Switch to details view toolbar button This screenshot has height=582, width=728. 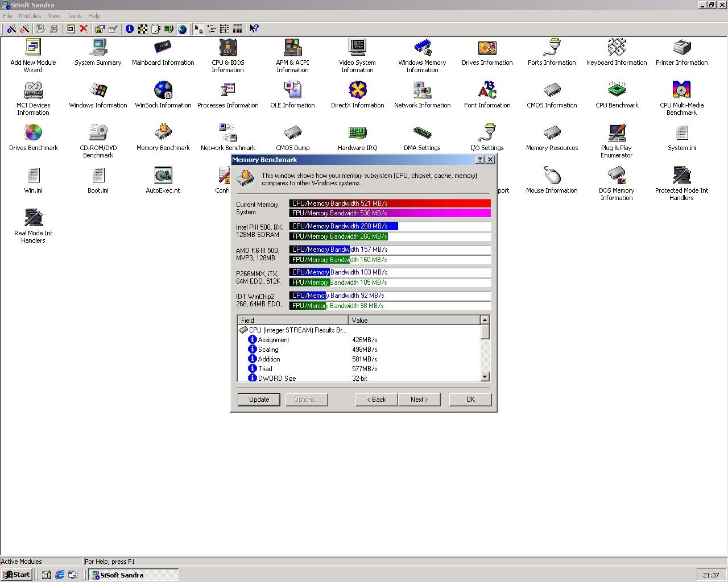[x=237, y=28]
